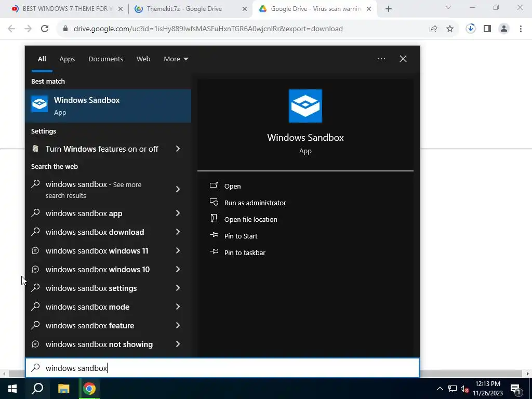Click the tab search down arrow
Screen dimensions: 532x399
(x=448, y=7)
